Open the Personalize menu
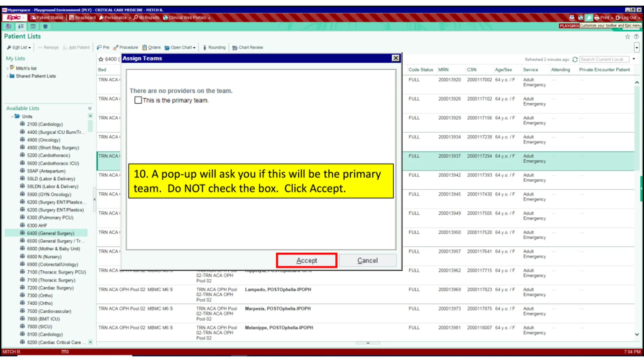Screen dimensions: 644x362 pyautogui.click(x=115, y=18)
